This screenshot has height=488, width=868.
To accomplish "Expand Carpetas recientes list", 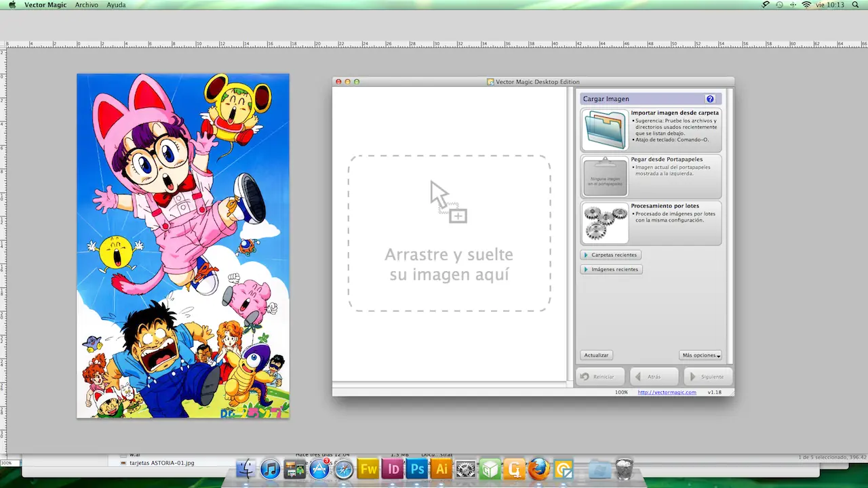I will point(611,255).
